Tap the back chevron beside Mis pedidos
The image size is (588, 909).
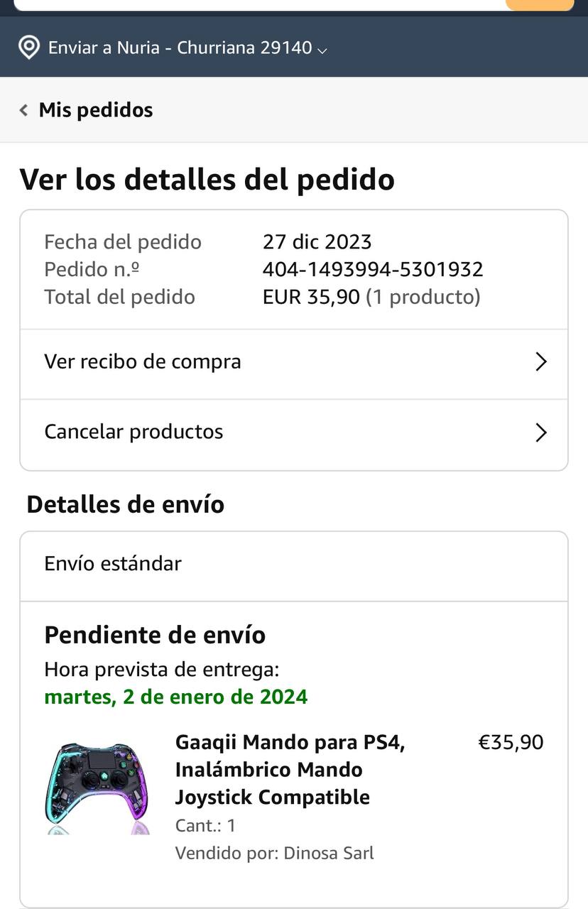pyautogui.click(x=23, y=110)
